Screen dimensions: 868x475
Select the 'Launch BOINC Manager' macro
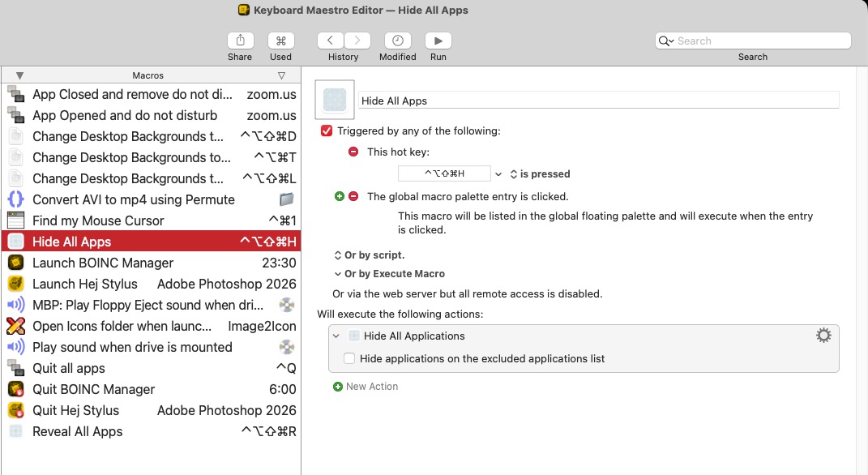point(102,263)
